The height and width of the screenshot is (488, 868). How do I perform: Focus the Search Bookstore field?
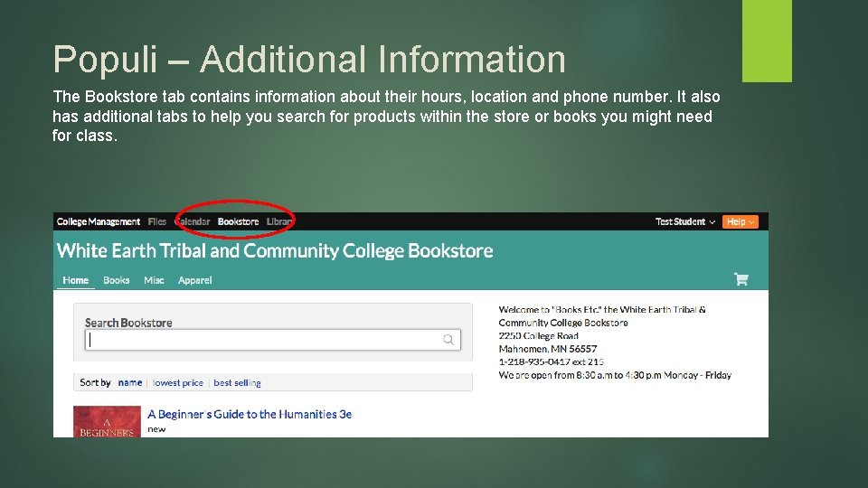point(273,340)
